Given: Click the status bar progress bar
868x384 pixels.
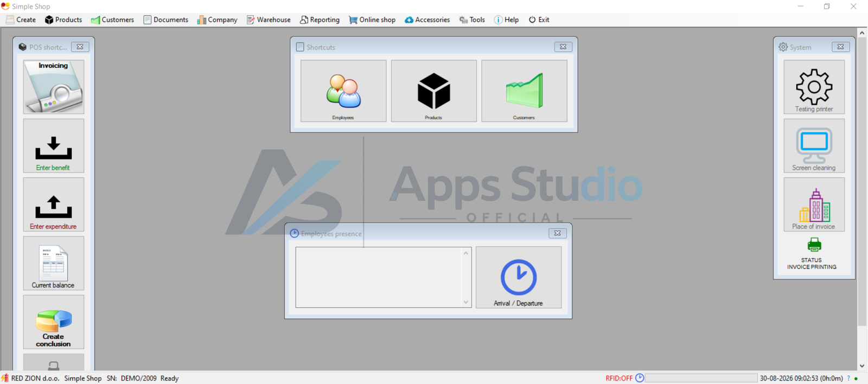Looking at the screenshot, I should pos(701,378).
